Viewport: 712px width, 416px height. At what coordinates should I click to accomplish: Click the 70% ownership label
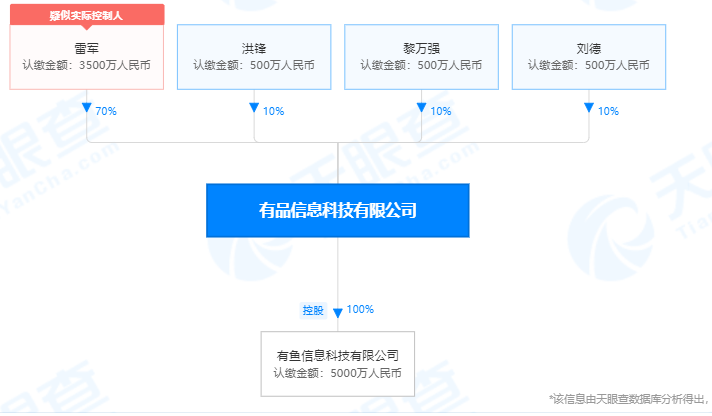pos(106,111)
